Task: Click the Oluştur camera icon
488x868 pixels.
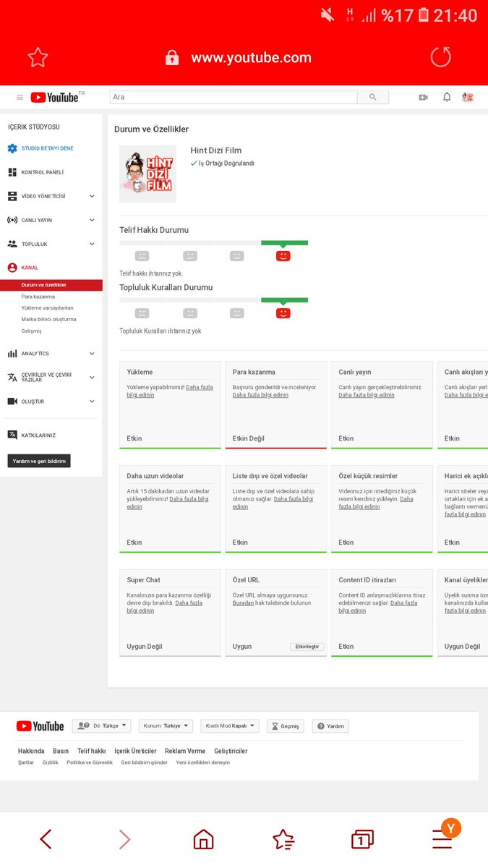Action: 12,401
